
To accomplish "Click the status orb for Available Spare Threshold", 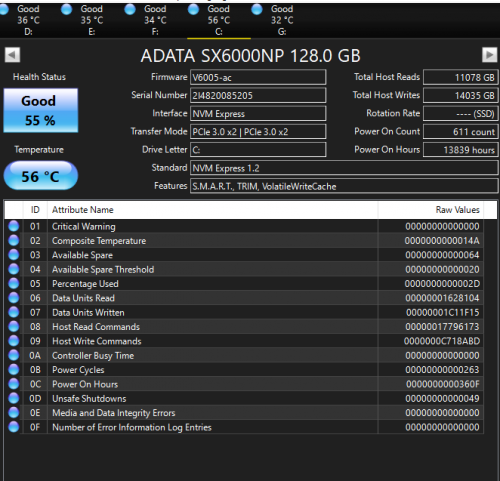I will (x=14, y=269).
